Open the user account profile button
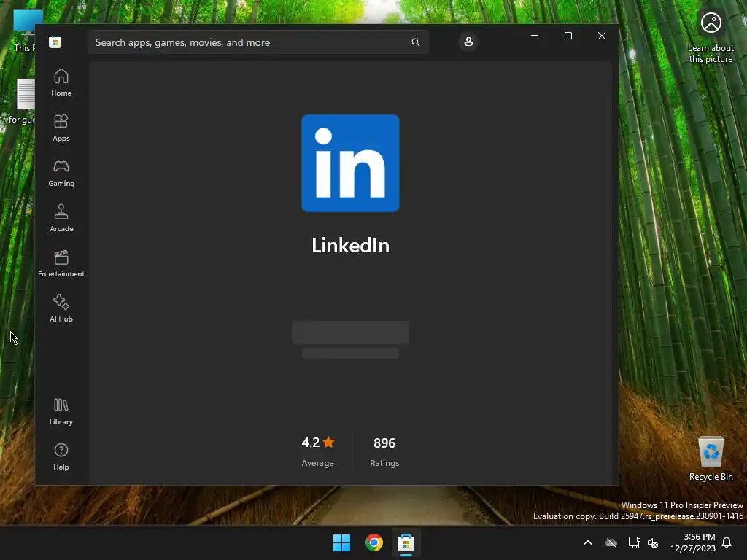The height and width of the screenshot is (560, 747). 468,42
